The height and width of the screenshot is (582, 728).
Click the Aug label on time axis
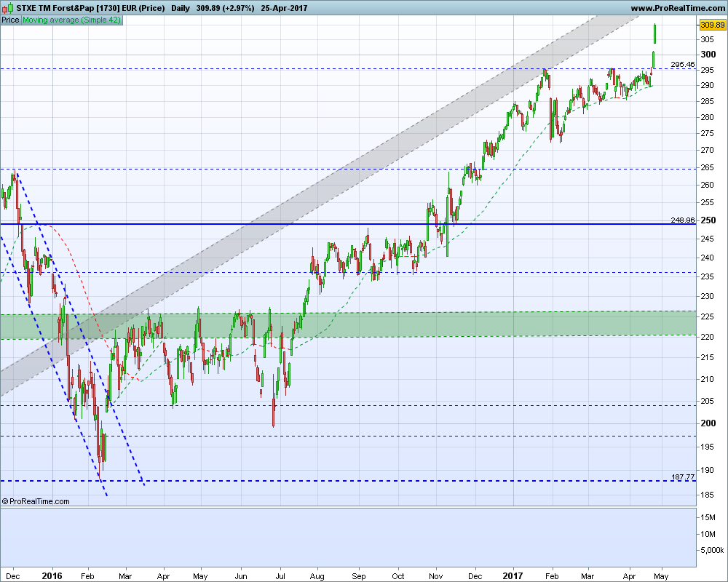click(x=317, y=576)
